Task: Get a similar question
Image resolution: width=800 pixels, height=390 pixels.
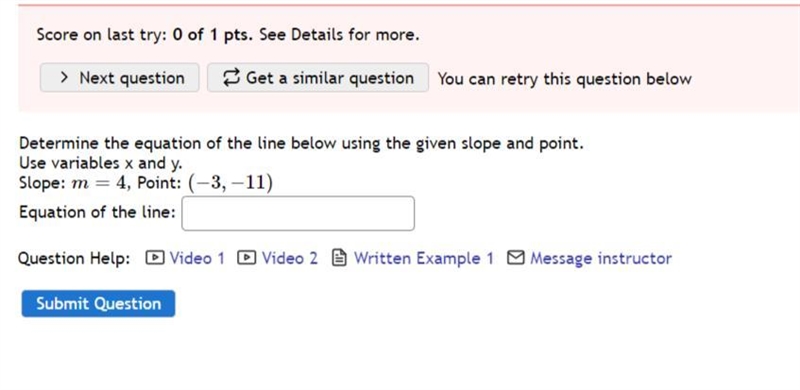Action: coord(318,78)
